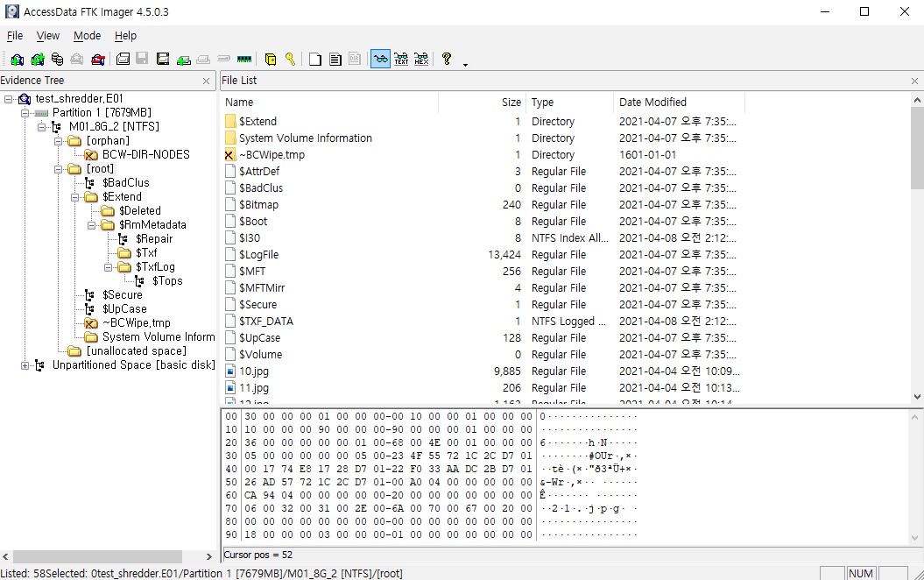924x580 pixels.
Task: Open Image Mounting from toolbar
Action: point(57,59)
